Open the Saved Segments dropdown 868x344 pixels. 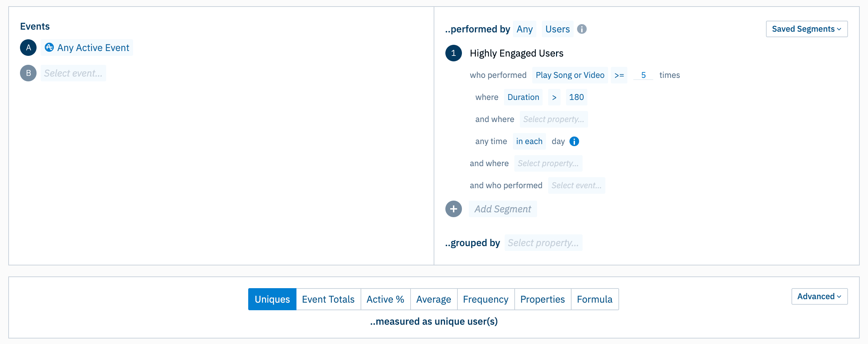coord(807,29)
